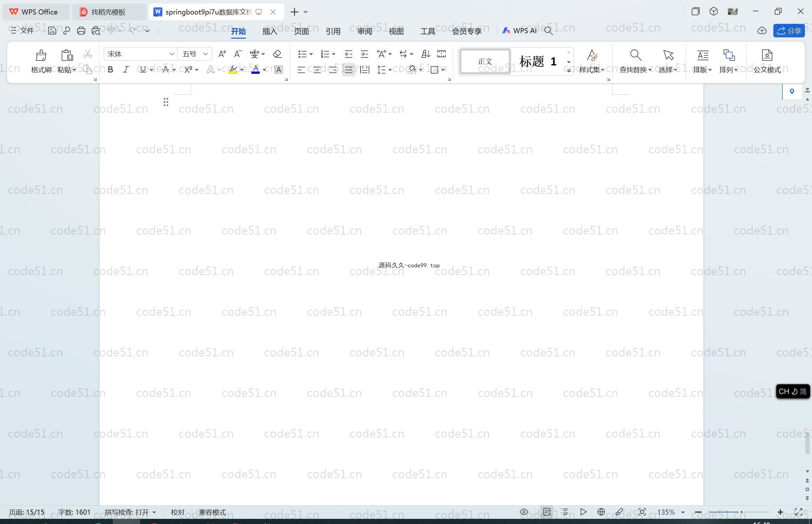Click the search icon next to WPS AI

(x=548, y=31)
